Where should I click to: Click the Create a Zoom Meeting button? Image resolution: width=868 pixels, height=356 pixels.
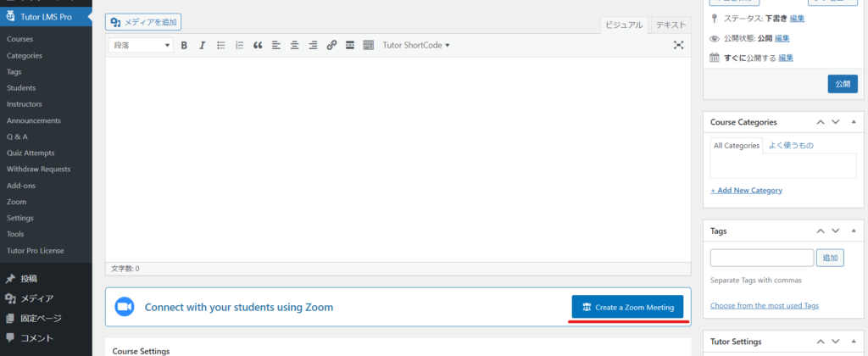coord(627,307)
